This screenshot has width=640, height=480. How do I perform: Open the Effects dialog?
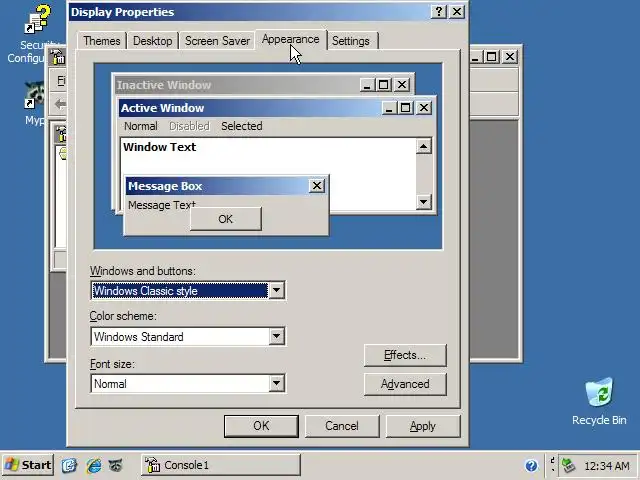point(405,355)
